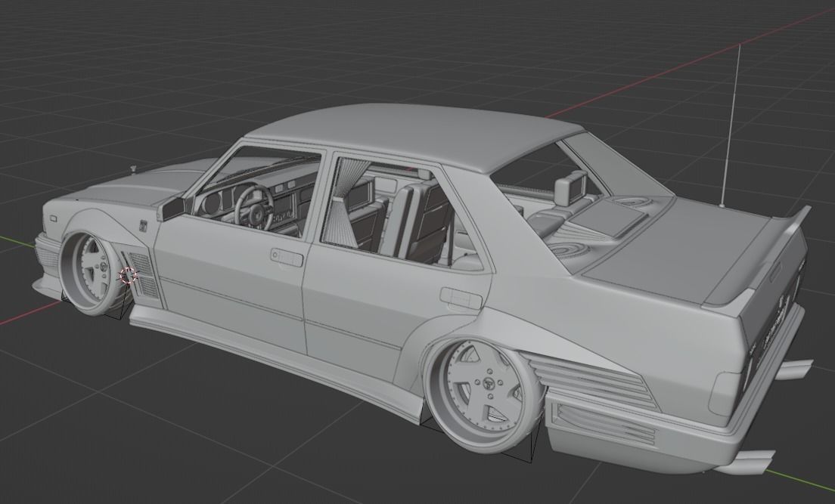Select the front side marker light
The image size is (835, 504).
click(x=53, y=218)
